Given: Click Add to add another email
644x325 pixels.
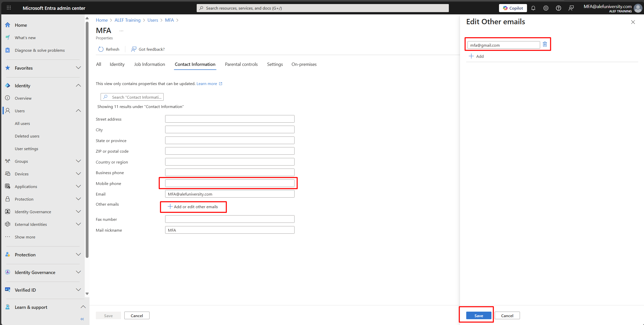Looking at the screenshot, I should pos(476,56).
